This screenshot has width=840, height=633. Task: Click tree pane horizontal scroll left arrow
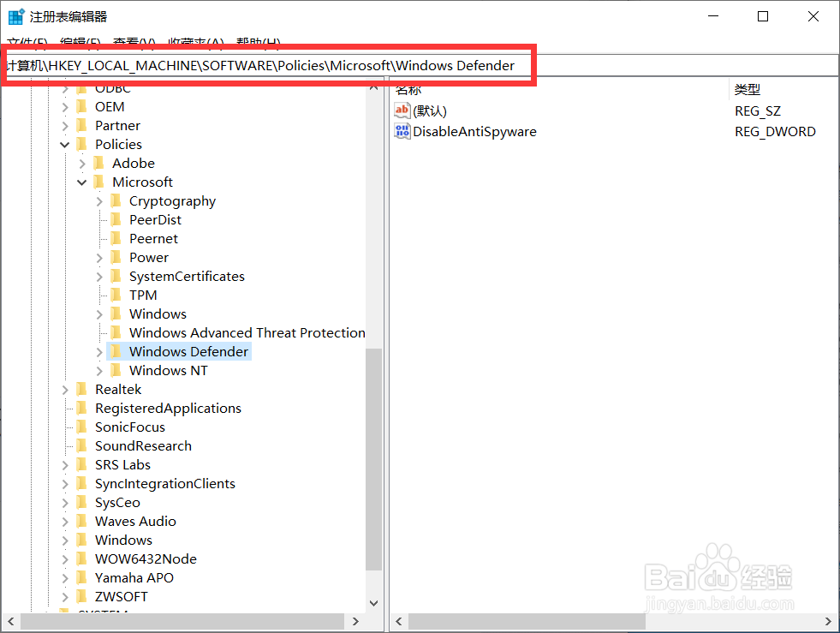pos(11,621)
